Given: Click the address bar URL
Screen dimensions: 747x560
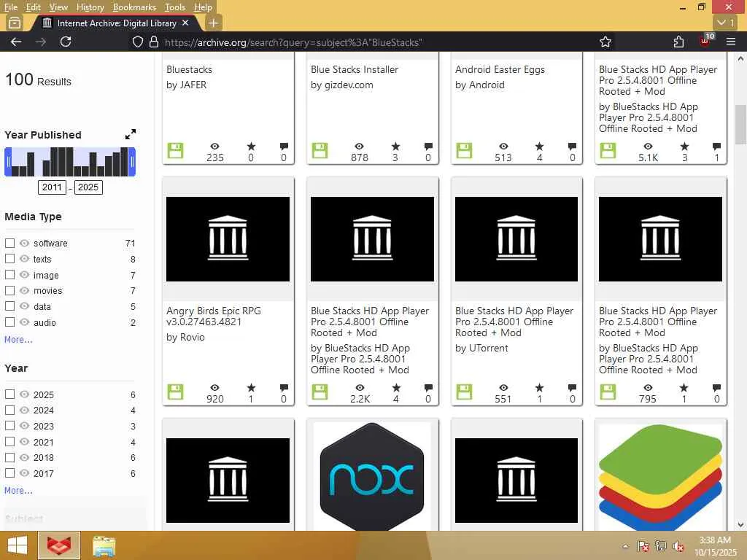Looking at the screenshot, I should tap(293, 42).
